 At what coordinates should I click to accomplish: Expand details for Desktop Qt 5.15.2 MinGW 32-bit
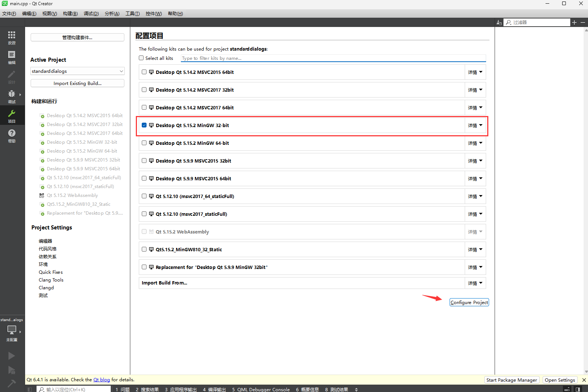pos(475,125)
